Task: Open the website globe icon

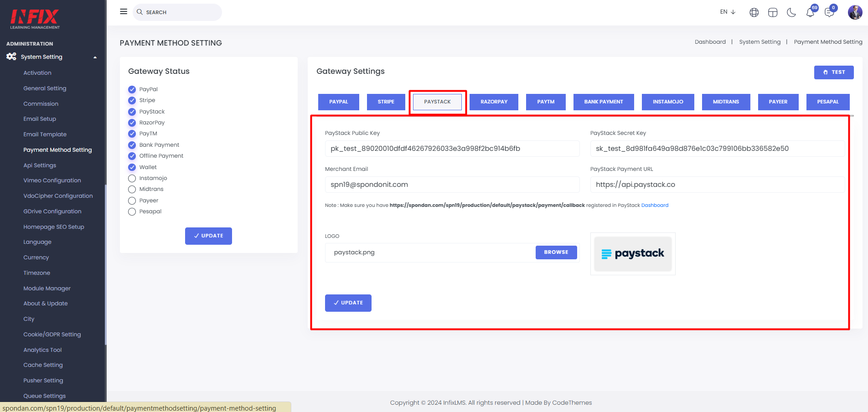Action: [x=754, y=12]
